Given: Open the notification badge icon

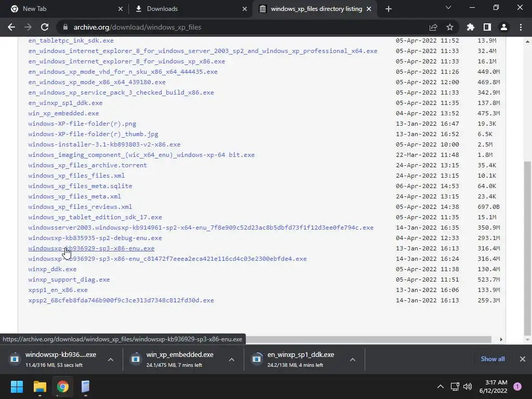Looking at the screenshot, I should (x=517, y=387).
